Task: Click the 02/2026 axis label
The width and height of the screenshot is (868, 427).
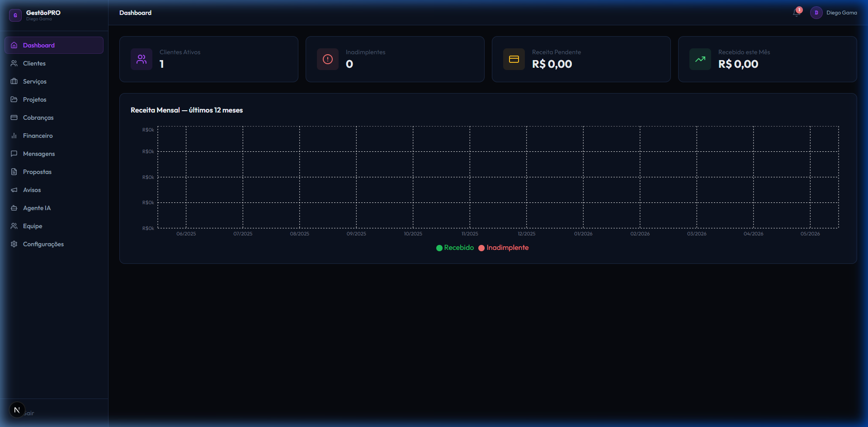Action: [640, 234]
